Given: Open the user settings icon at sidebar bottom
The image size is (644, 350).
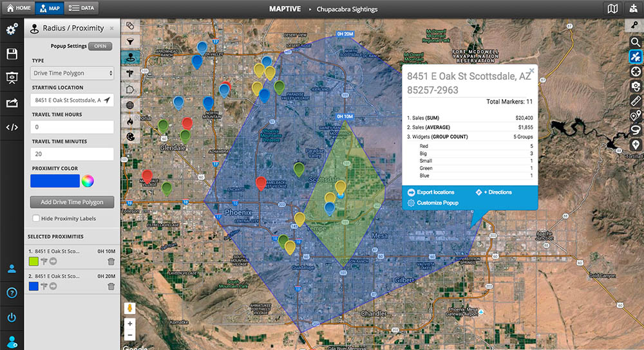Looking at the screenshot, I should click(x=12, y=342).
